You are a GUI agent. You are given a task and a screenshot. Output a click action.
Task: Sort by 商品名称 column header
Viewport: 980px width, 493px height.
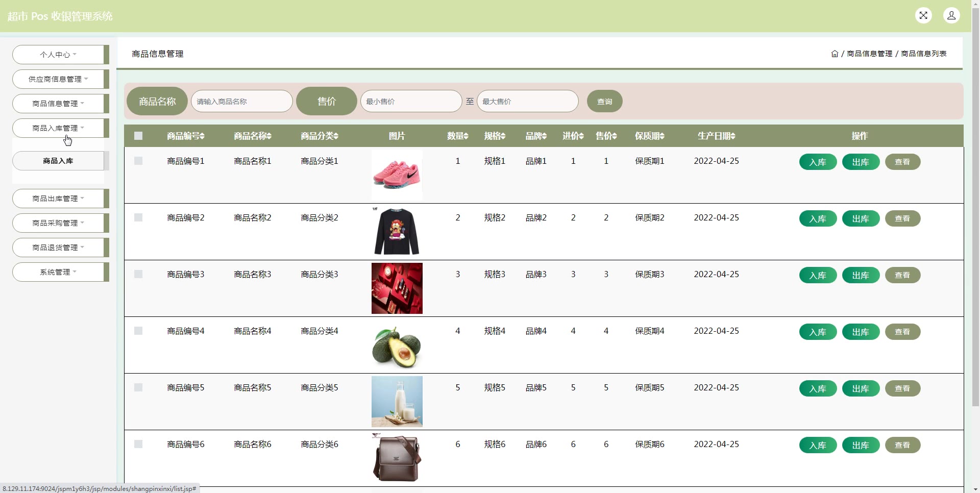coord(252,136)
